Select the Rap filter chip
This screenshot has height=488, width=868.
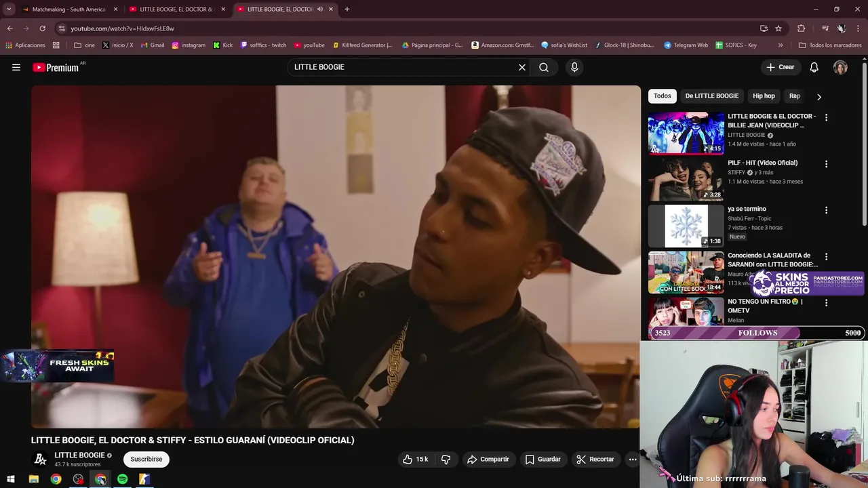[x=794, y=96]
